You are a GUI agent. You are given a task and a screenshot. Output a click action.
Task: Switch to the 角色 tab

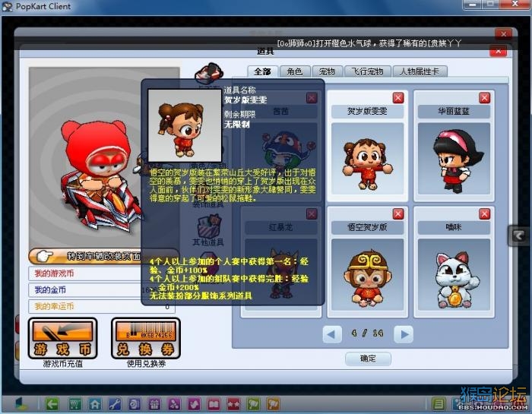tap(294, 71)
